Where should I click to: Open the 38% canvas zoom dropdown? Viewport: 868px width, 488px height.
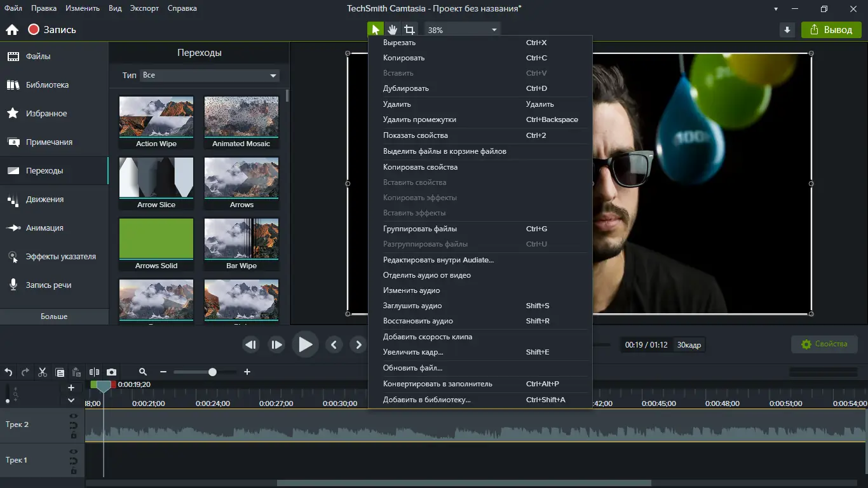coord(462,30)
